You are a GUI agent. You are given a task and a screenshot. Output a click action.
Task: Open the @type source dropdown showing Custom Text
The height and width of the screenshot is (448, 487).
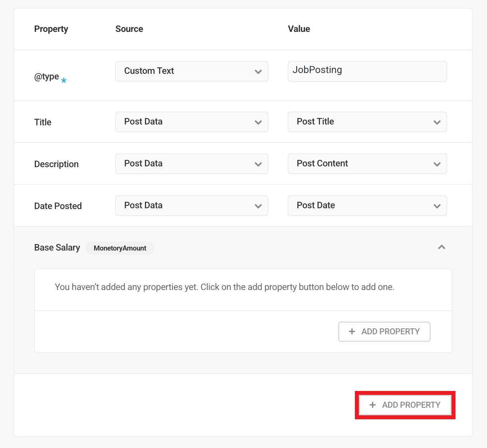tap(192, 71)
